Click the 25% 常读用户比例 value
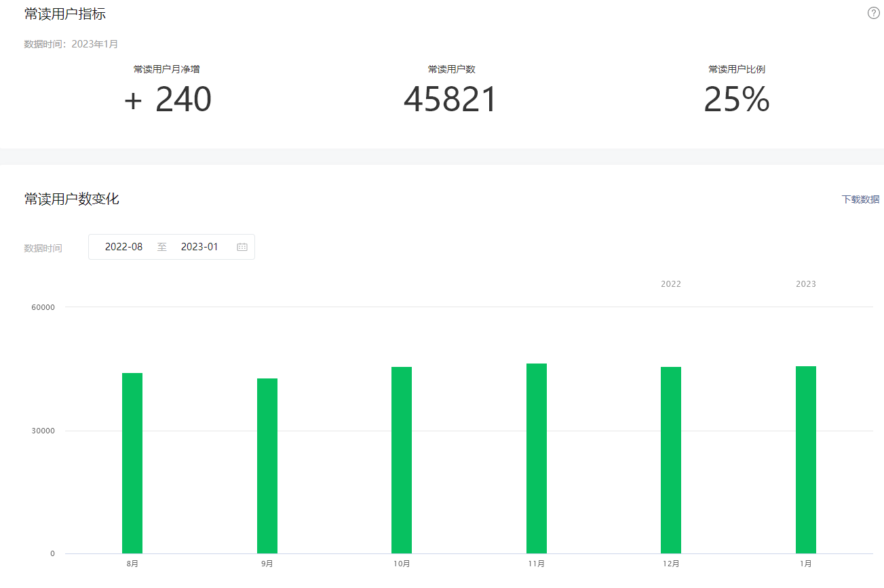Screen dimensions: 884x588 click(736, 100)
